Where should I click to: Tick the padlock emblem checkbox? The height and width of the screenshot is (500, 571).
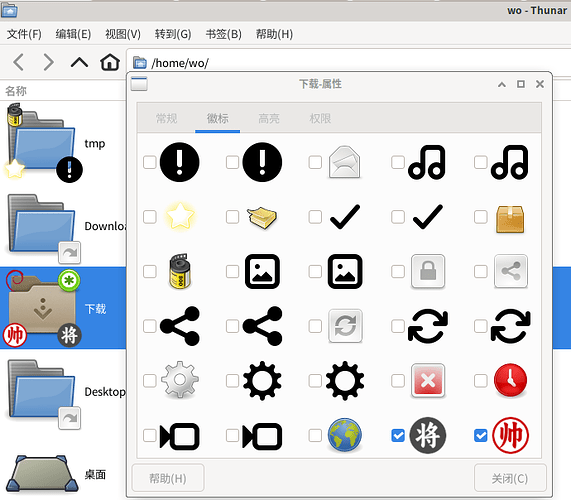pos(398,271)
